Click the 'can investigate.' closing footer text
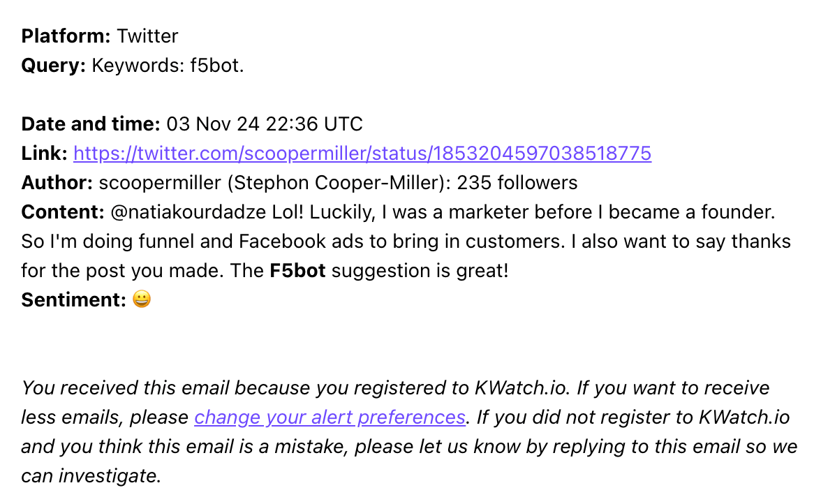Screen dimensions: 821x504 (x=91, y=476)
